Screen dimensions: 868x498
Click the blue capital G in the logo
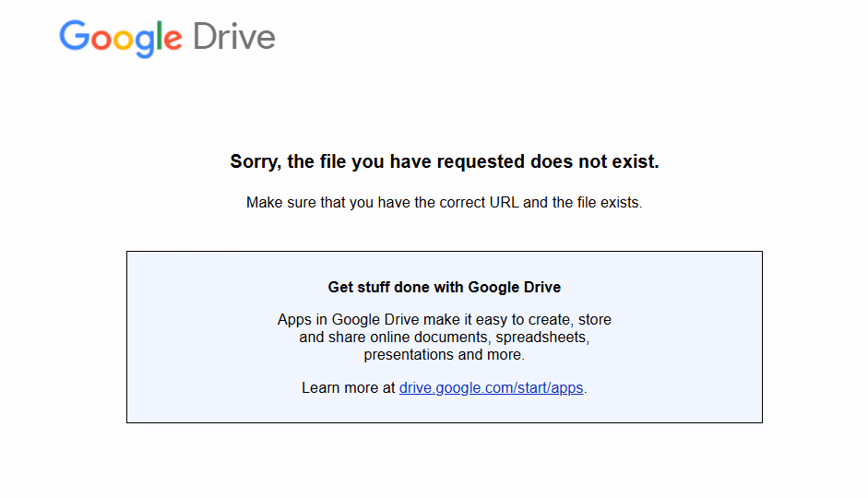74,35
